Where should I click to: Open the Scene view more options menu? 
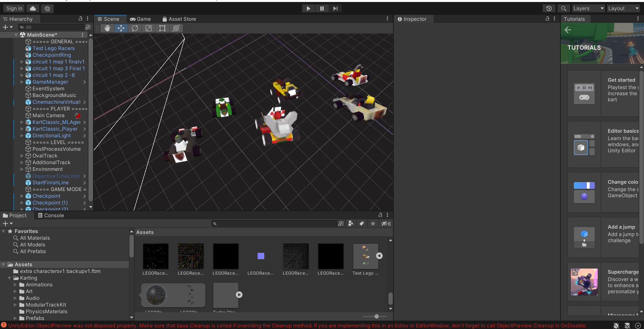[387, 19]
